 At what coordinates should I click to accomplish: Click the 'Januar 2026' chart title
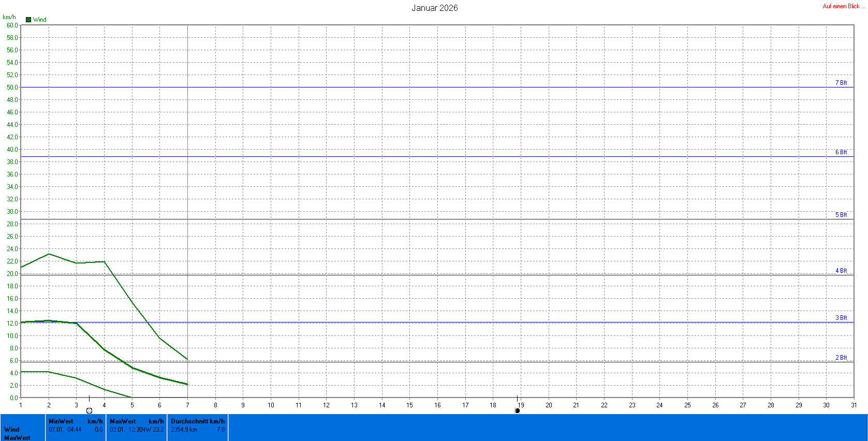click(434, 8)
